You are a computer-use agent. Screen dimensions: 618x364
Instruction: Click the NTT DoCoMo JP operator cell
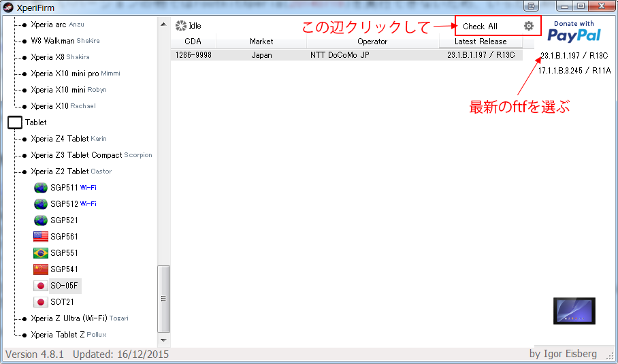340,55
